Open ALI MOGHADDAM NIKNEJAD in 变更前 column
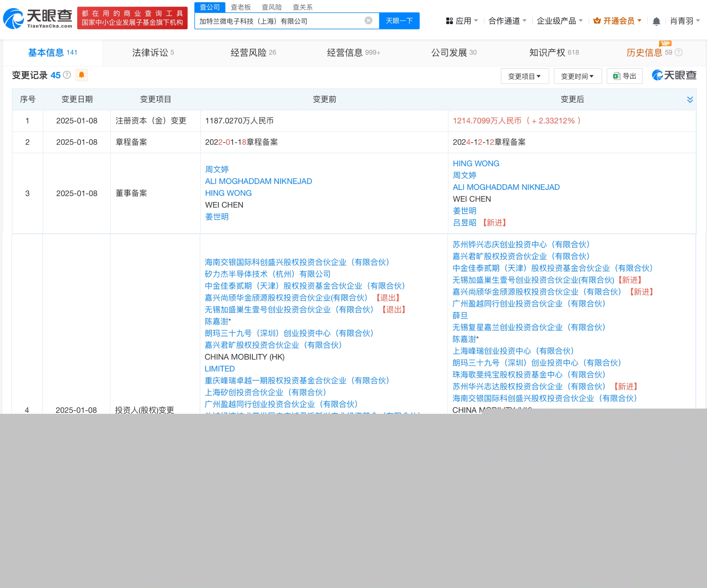The width and height of the screenshot is (707, 588). click(259, 181)
